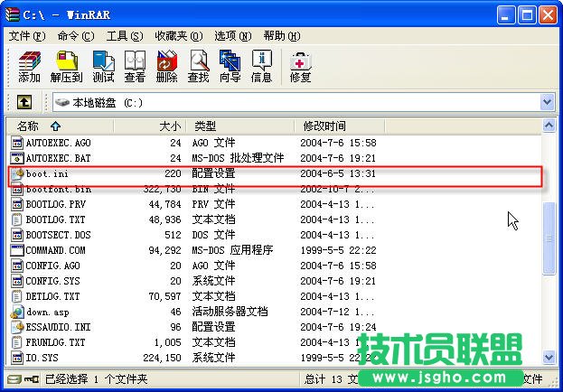Open the File (文件) menu
The image size is (563, 392).
pos(27,36)
